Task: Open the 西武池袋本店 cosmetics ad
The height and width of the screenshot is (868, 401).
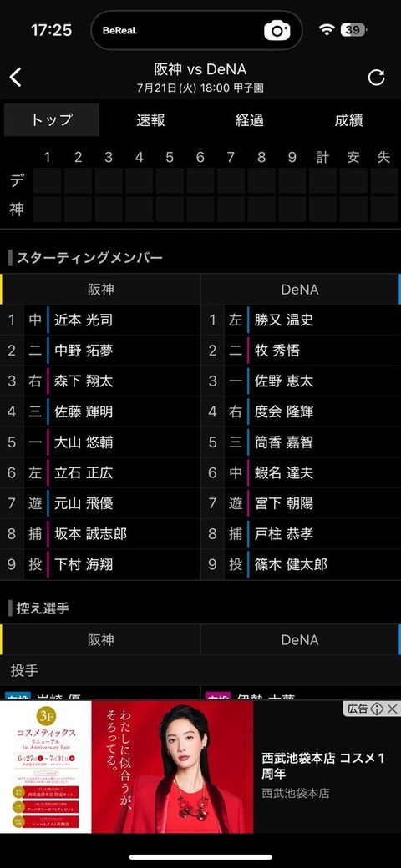Action: pyautogui.click(x=200, y=767)
